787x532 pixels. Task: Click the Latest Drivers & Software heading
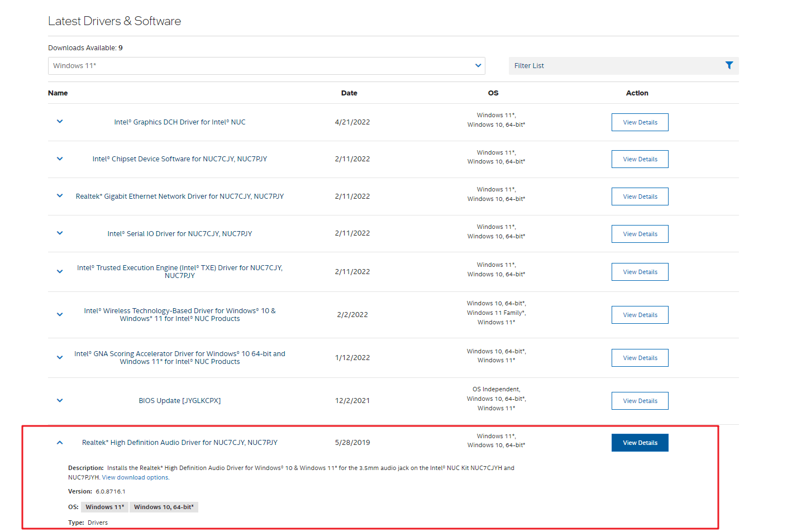(x=115, y=21)
